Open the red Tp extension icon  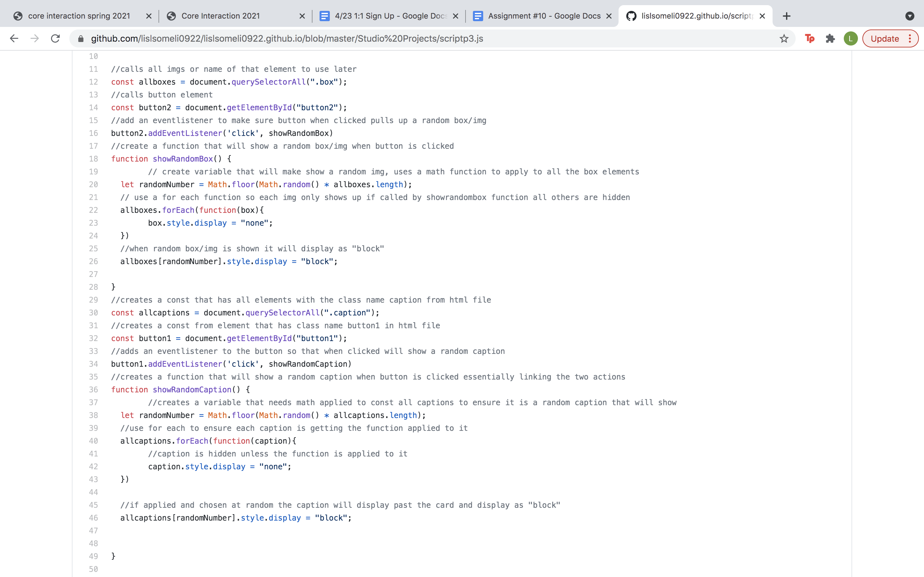click(809, 38)
